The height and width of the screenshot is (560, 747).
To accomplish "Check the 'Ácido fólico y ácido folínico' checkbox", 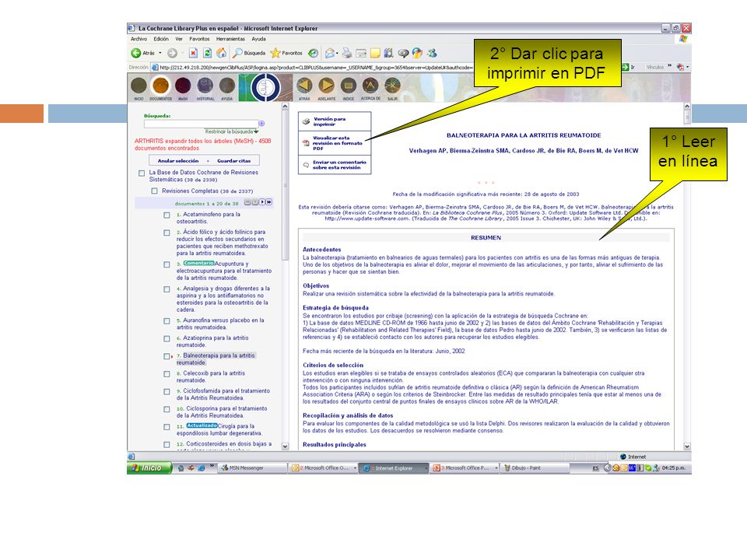I will point(167,233).
